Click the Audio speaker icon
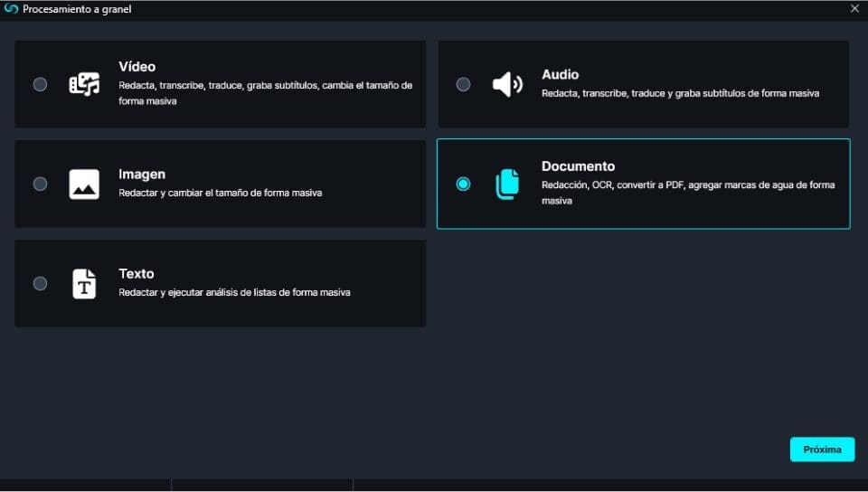The height and width of the screenshot is (492, 868). coord(507,84)
